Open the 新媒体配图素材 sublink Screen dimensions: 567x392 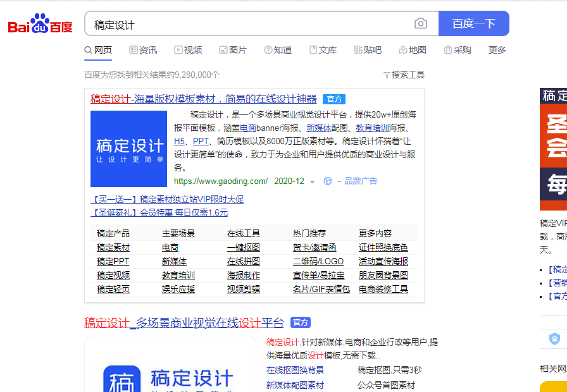coord(295,385)
